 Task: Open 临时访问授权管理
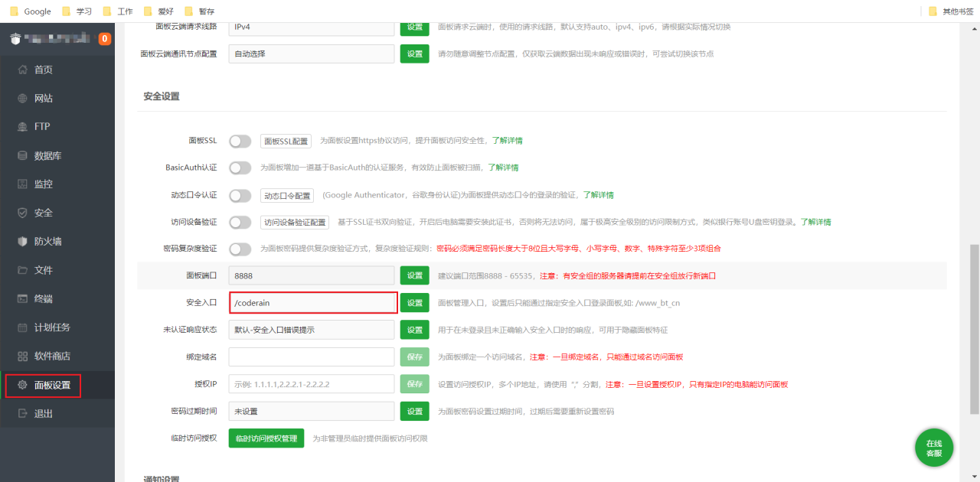(x=266, y=438)
